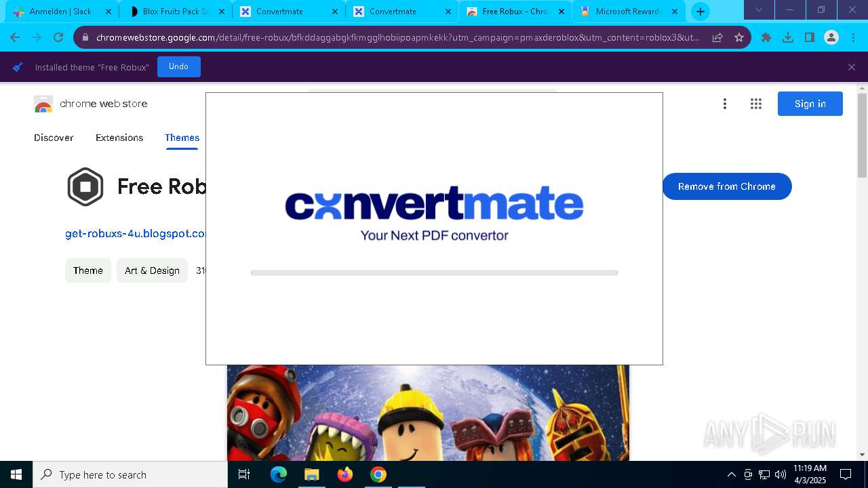Toggle Chrome side panel
The image size is (868, 488).
[x=810, y=37]
